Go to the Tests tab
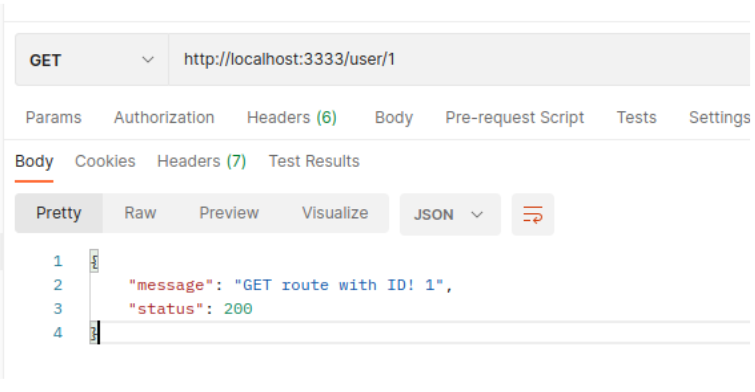Screen dimensions: 755x392 tap(637, 118)
